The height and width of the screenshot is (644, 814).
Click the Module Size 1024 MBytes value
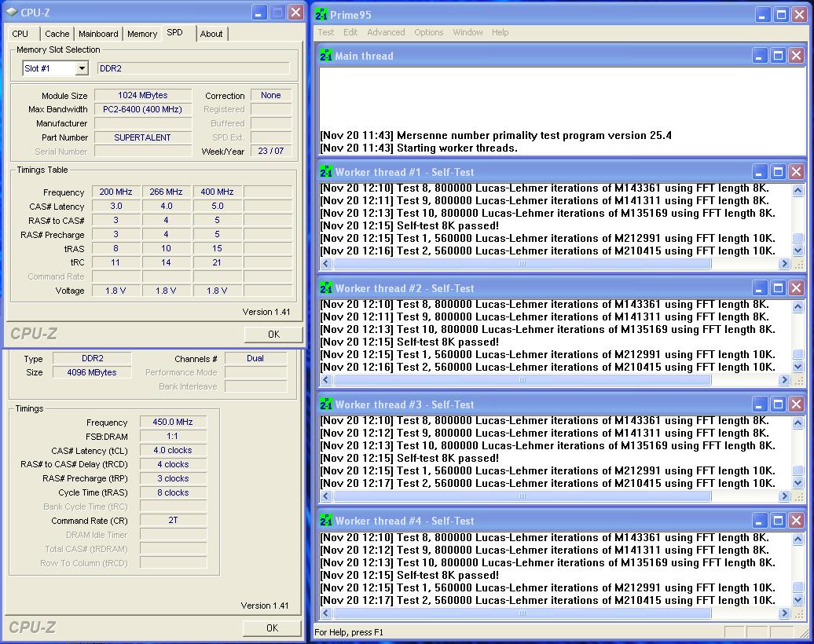pos(143,96)
